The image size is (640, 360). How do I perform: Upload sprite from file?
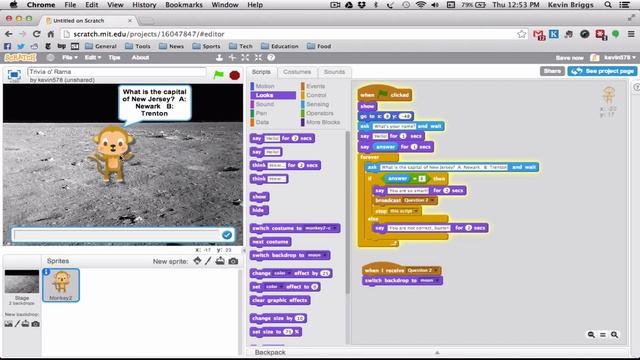click(x=220, y=261)
